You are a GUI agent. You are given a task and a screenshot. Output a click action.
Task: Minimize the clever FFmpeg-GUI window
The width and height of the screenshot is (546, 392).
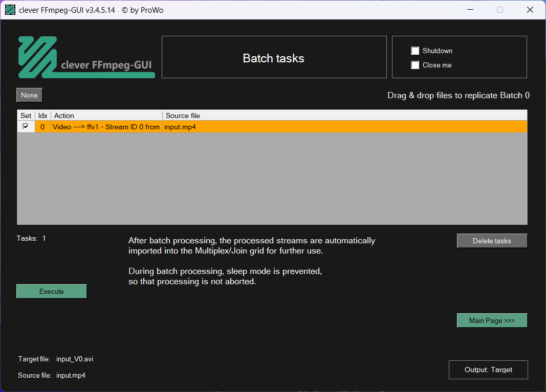pyautogui.click(x=470, y=10)
